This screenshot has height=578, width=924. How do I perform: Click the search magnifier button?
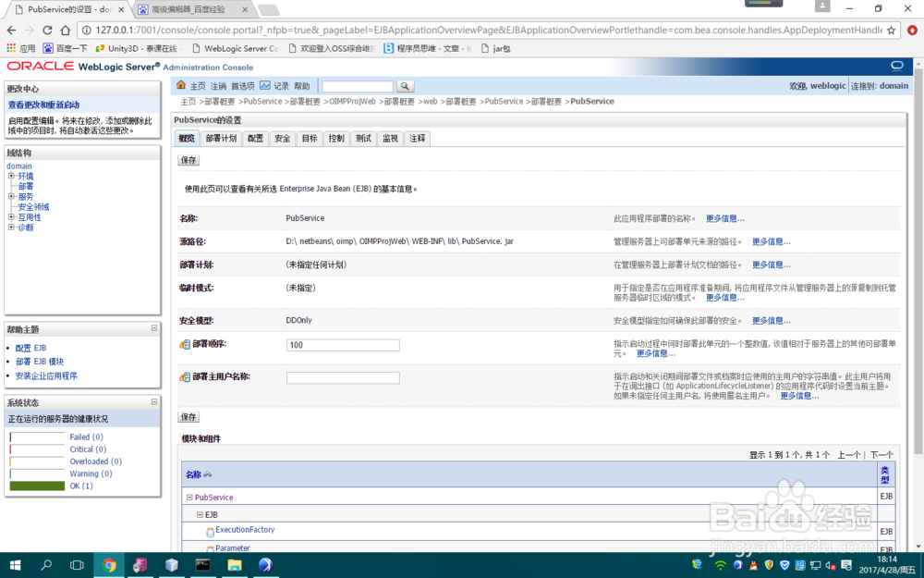[405, 86]
